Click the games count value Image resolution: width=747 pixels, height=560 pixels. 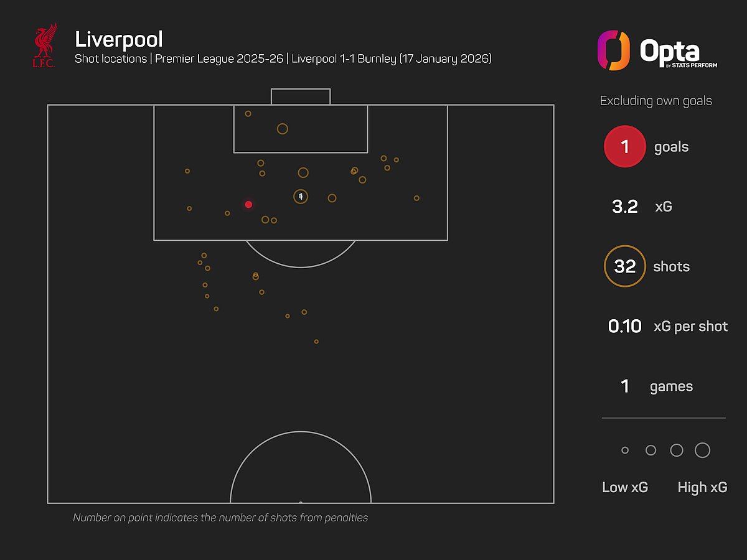point(624,386)
